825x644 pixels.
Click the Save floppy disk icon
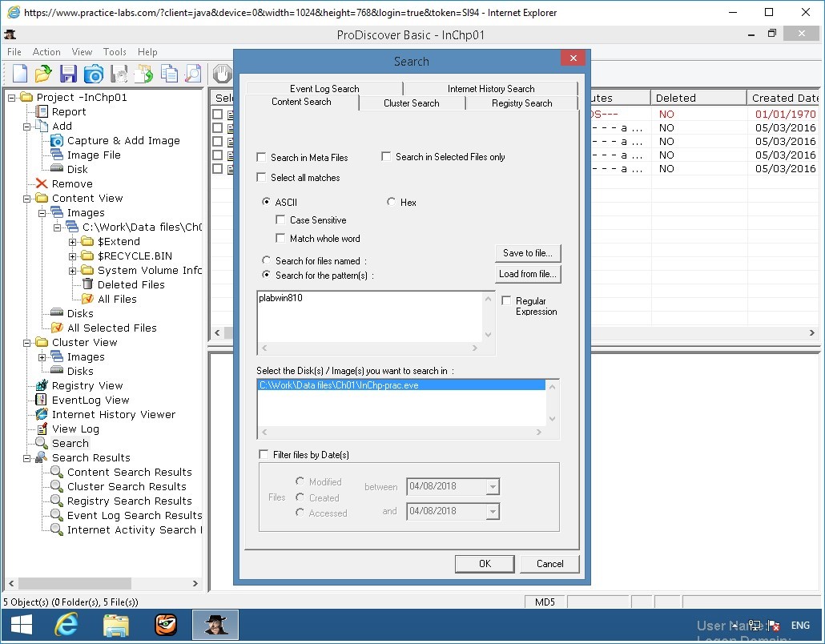pos(68,74)
